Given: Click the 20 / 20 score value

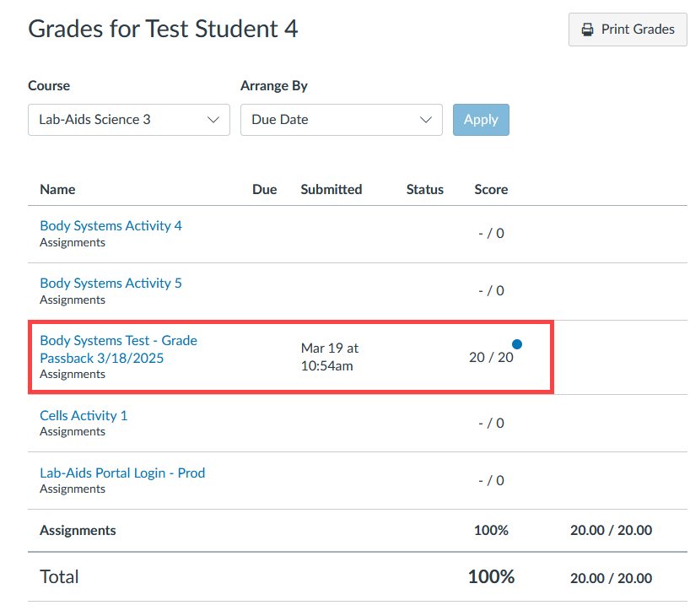Looking at the screenshot, I should [x=490, y=358].
